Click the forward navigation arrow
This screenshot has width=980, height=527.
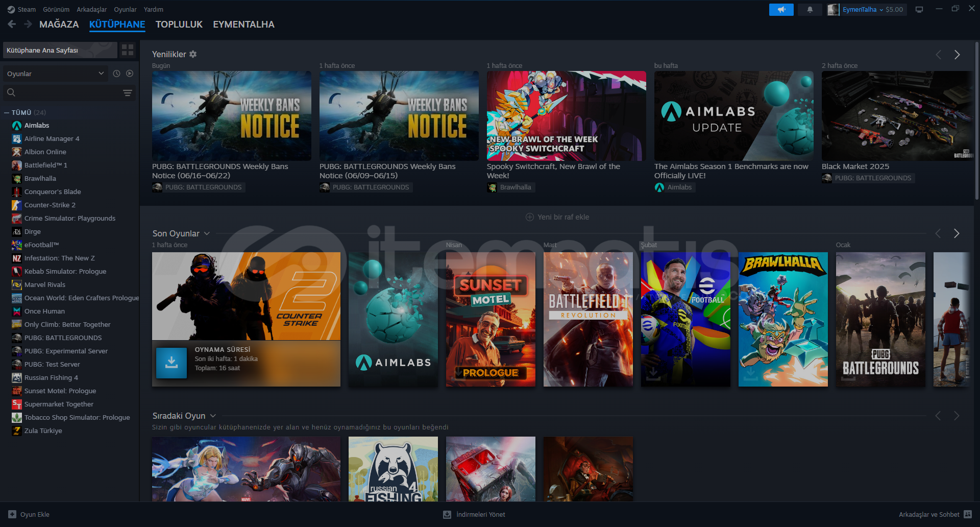pos(28,24)
